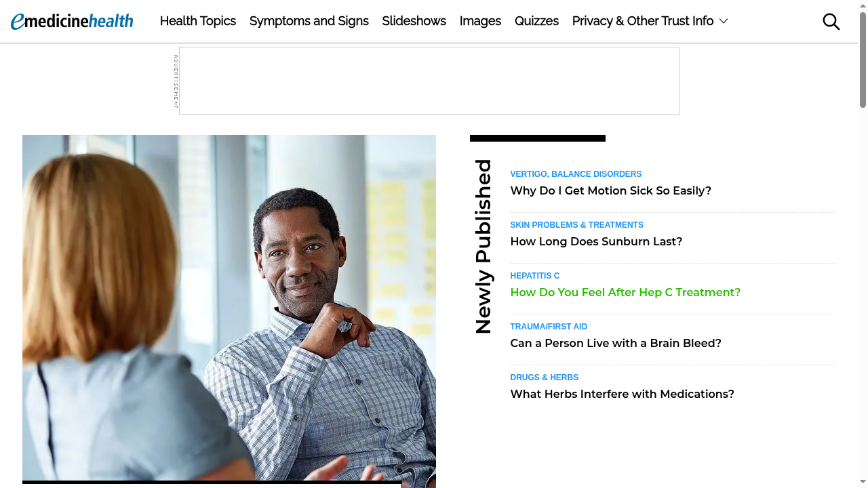Image resolution: width=868 pixels, height=488 pixels.
Task: Open the Quizzes page
Action: point(536,21)
